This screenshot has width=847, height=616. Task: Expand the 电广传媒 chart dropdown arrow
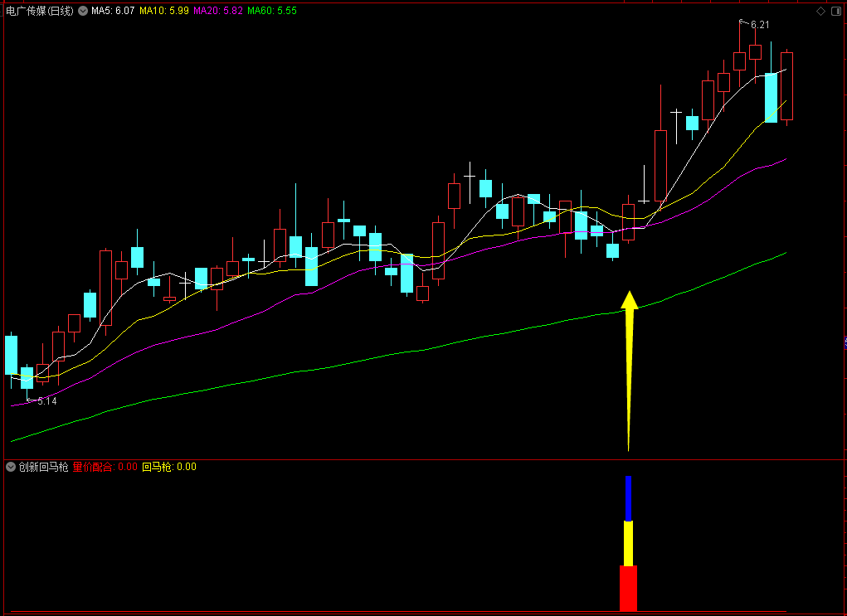click(83, 11)
